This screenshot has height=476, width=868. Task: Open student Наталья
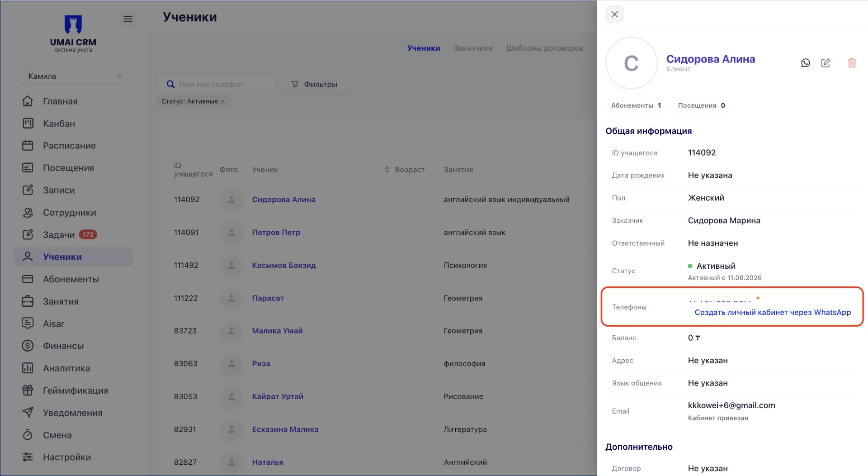(x=268, y=462)
